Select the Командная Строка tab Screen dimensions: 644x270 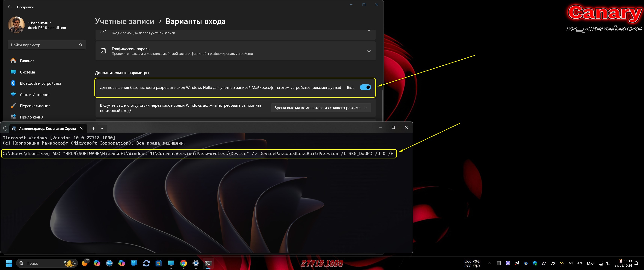[x=48, y=128]
